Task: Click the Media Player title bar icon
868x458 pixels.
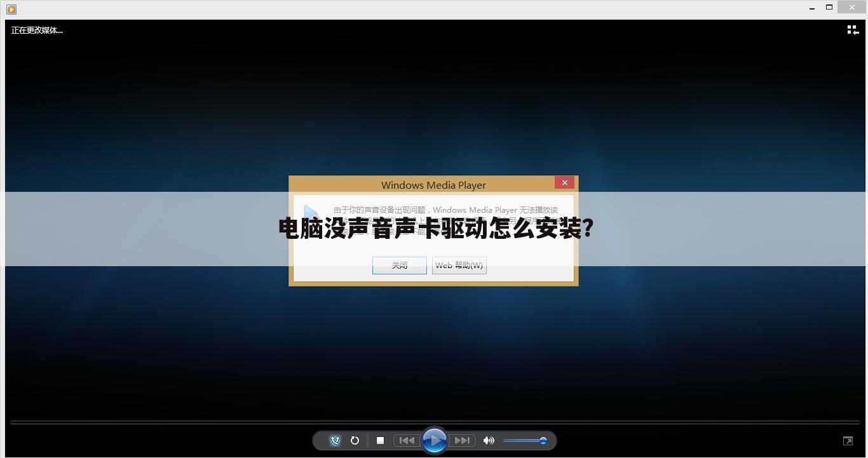Action: pyautogui.click(x=10, y=9)
